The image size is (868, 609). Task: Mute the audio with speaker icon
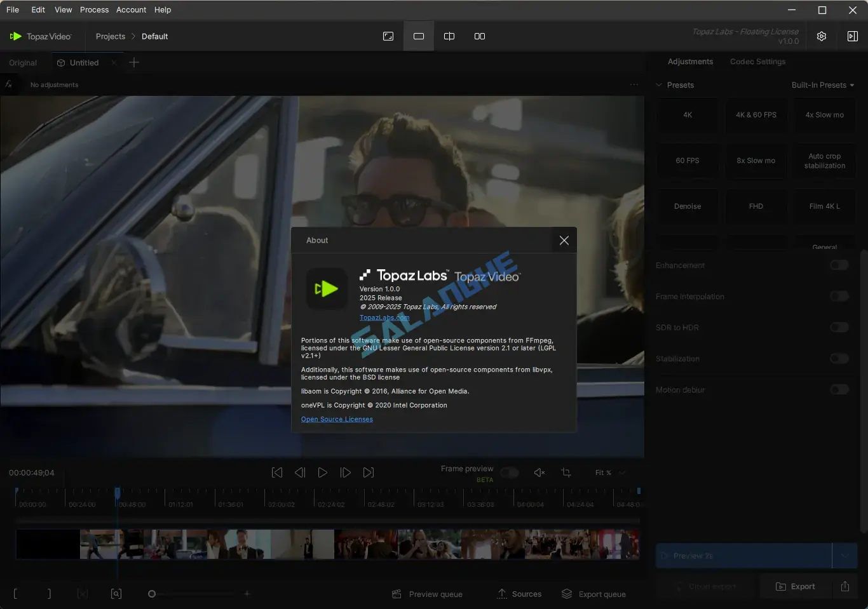[539, 472]
